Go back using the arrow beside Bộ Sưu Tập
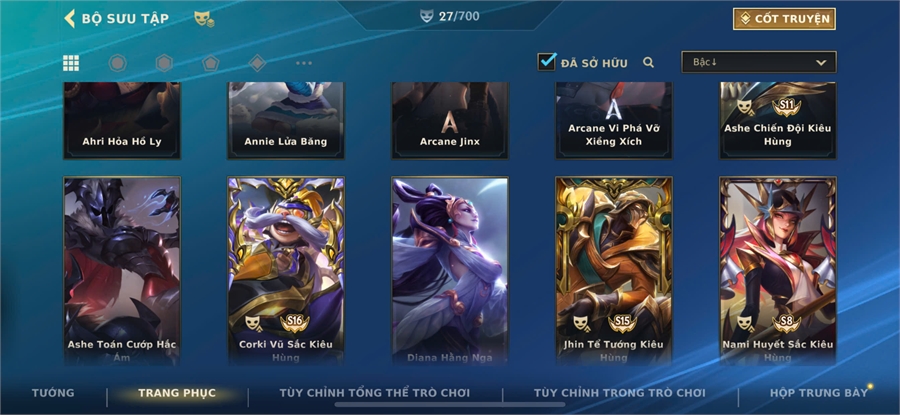 (69, 18)
